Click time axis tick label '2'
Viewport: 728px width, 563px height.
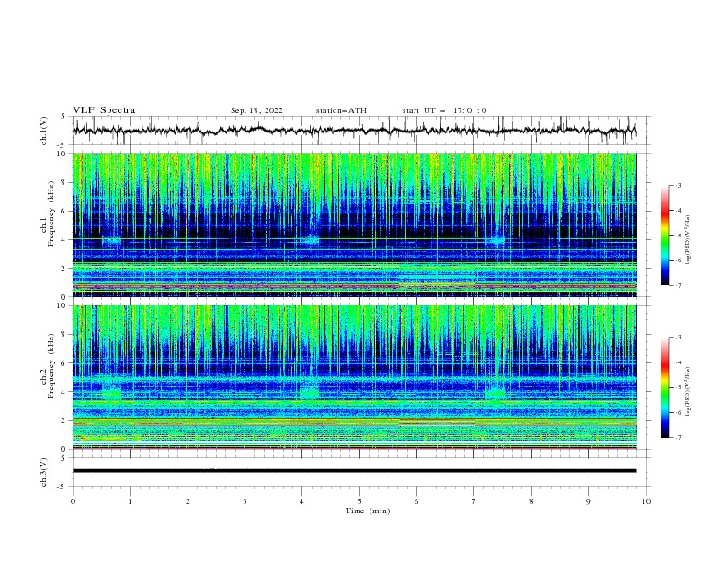pyautogui.click(x=188, y=501)
